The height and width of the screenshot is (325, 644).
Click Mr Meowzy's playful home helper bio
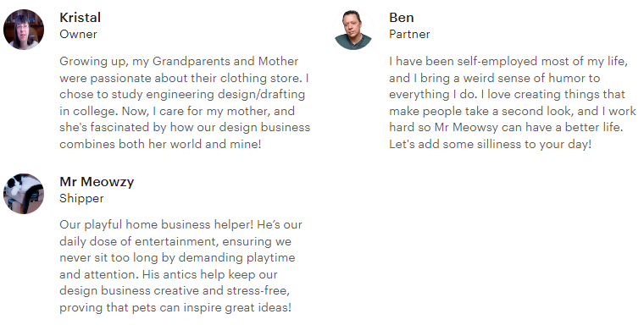(x=180, y=266)
